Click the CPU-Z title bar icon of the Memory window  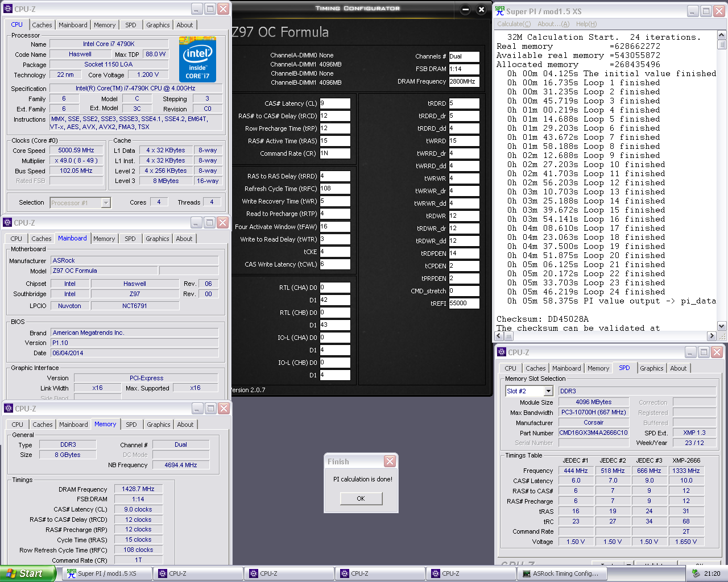(9, 409)
